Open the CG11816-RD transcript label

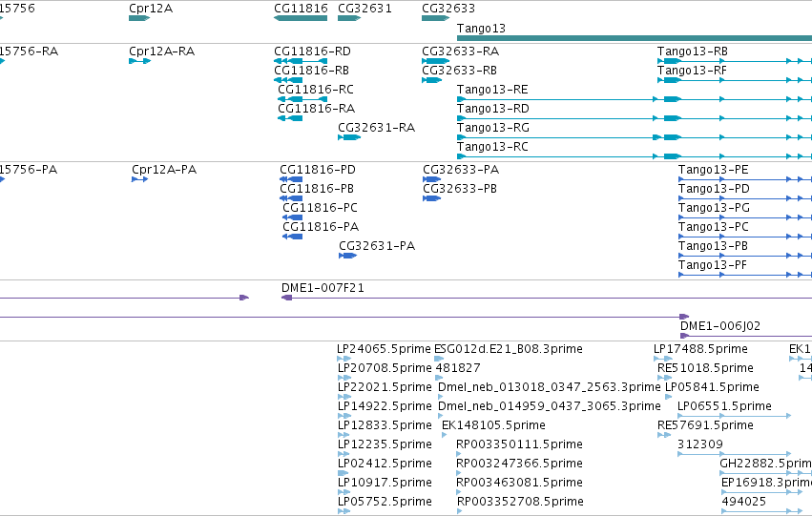tap(312, 52)
